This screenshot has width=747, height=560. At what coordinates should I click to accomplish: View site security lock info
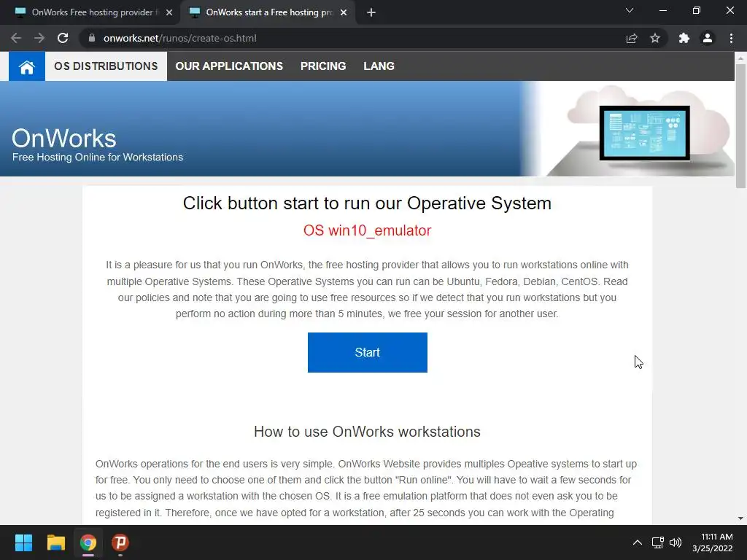coord(91,38)
